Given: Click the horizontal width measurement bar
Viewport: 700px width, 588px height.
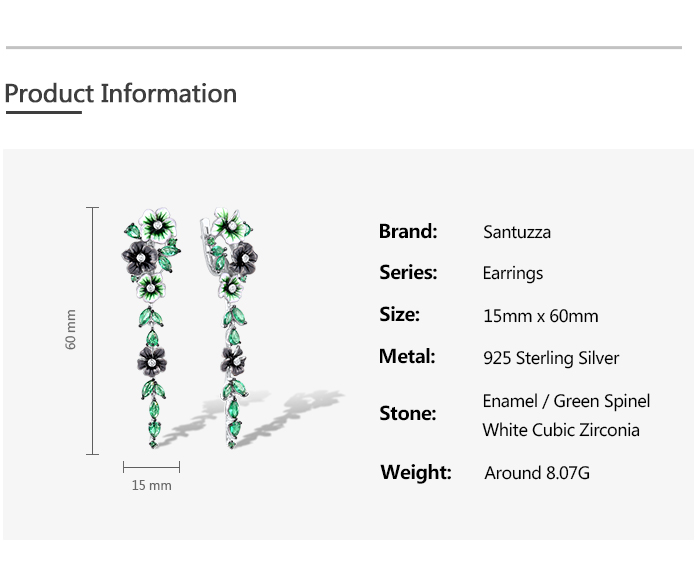Looking at the screenshot, I should click(x=151, y=467).
